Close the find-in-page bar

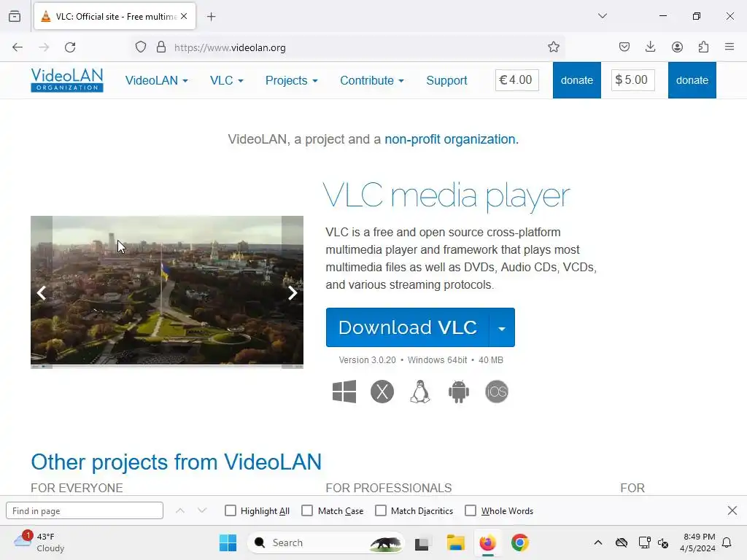click(732, 510)
